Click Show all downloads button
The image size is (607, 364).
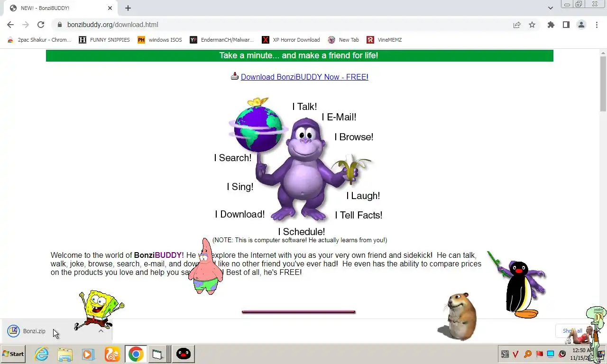coord(572,331)
